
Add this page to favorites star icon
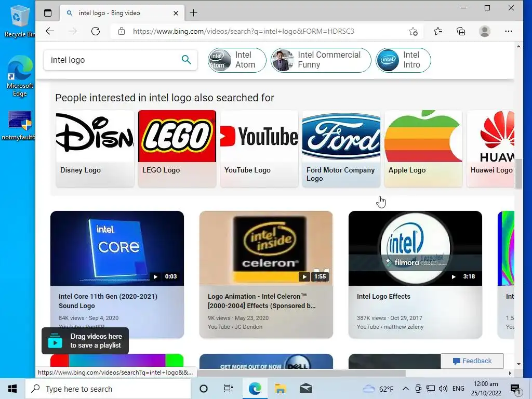point(413,32)
